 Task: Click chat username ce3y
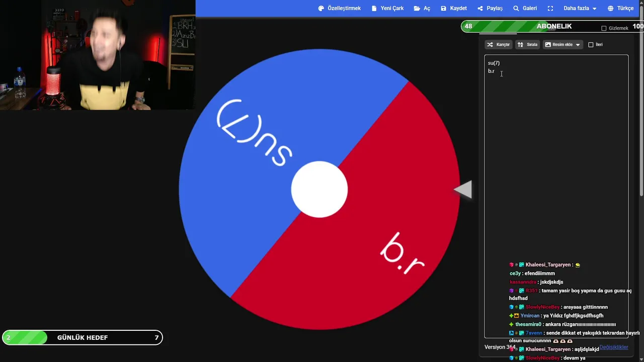tap(515, 274)
